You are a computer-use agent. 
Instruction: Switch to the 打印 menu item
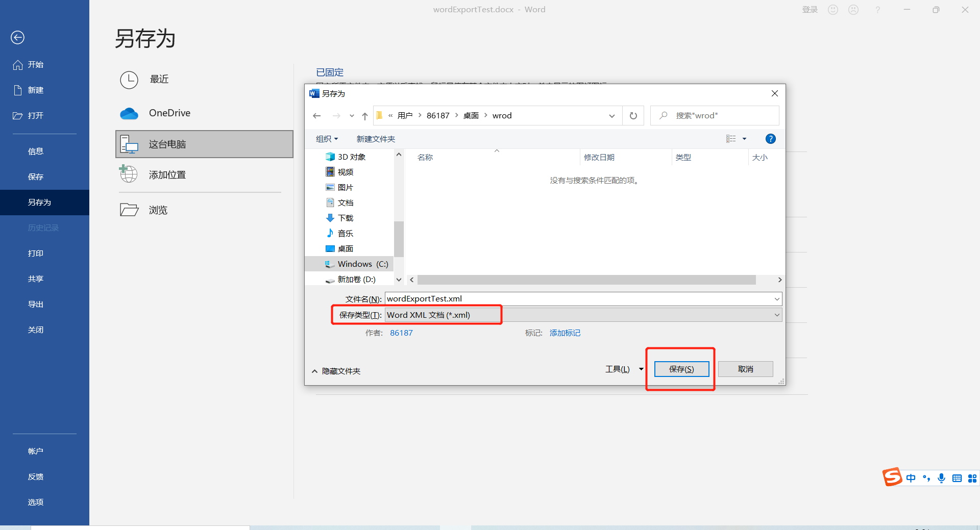(35, 253)
